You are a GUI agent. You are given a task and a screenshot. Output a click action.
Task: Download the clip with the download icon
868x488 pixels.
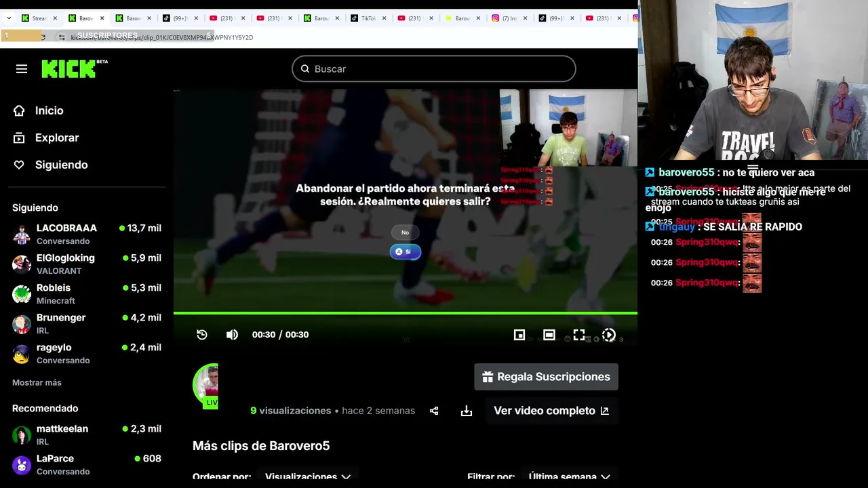[x=467, y=411]
